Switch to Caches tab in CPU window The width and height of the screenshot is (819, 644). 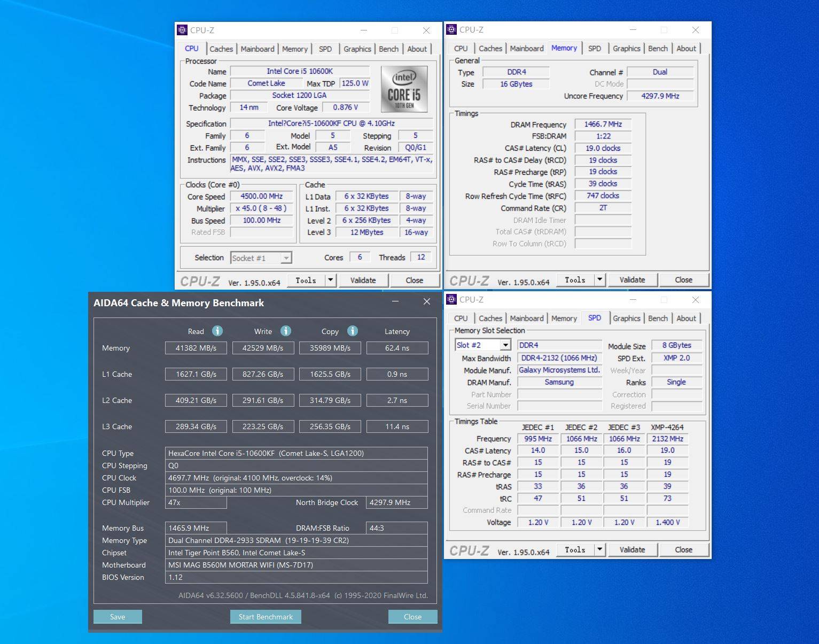point(221,49)
